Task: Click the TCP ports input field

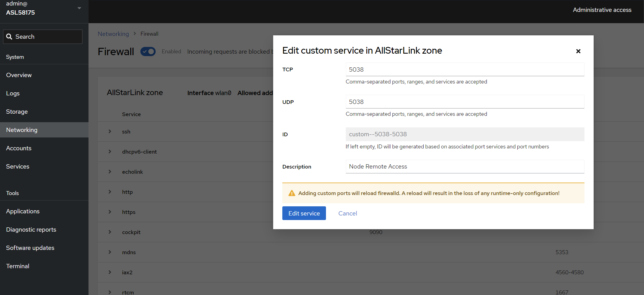Action: [465, 69]
